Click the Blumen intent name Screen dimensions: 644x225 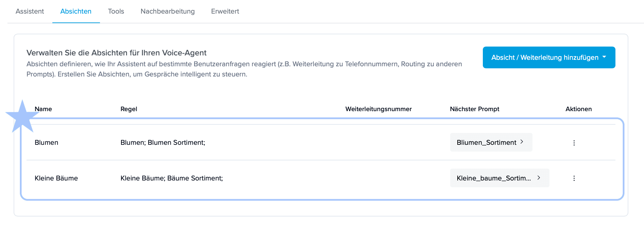tap(47, 142)
